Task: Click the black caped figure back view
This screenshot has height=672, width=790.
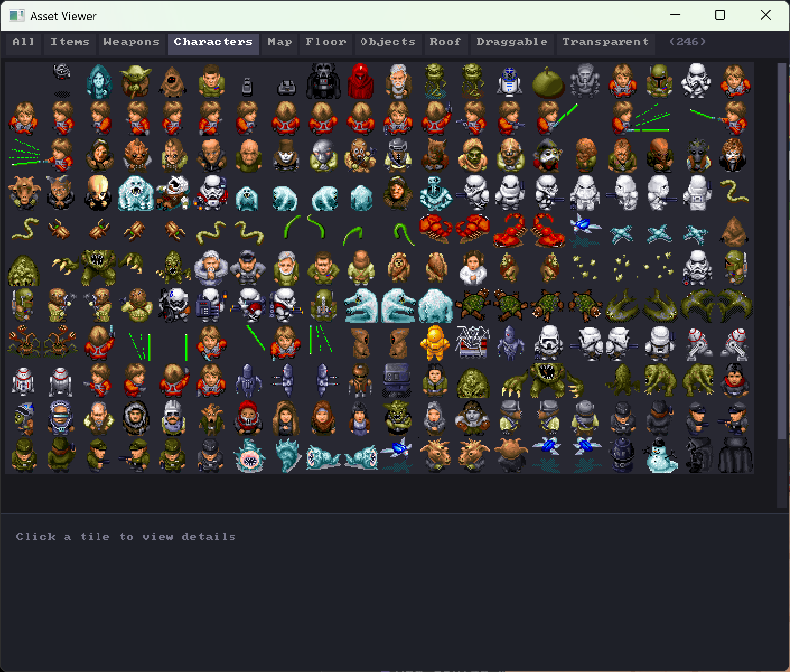Action: pyautogui.click(x=734, y=456)
